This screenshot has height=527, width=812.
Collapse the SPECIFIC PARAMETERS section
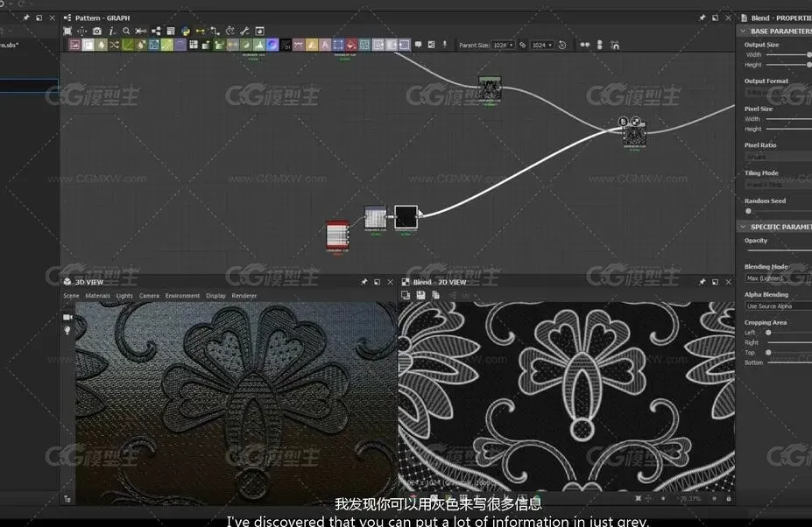coord(743,227)
